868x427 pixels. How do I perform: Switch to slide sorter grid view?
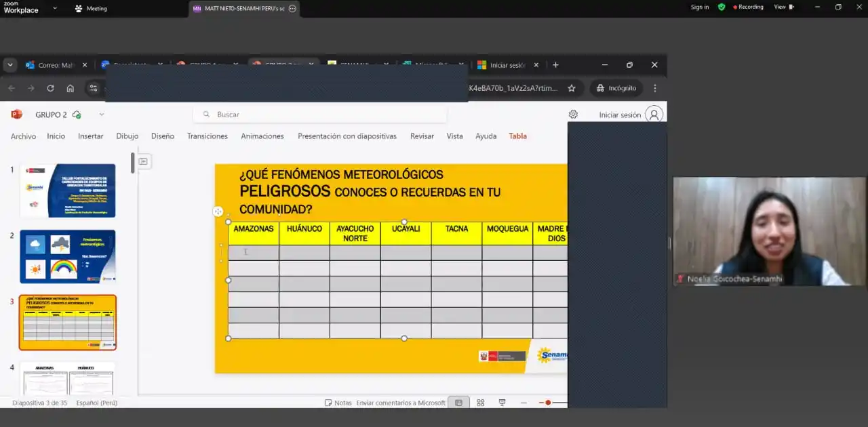click(480, 403)
